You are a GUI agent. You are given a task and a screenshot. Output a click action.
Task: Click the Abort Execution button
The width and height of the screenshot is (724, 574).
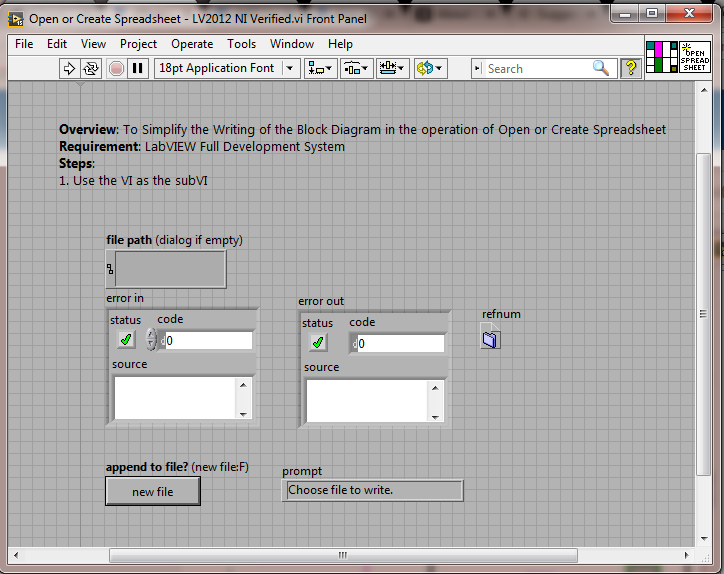click(116, 68)
